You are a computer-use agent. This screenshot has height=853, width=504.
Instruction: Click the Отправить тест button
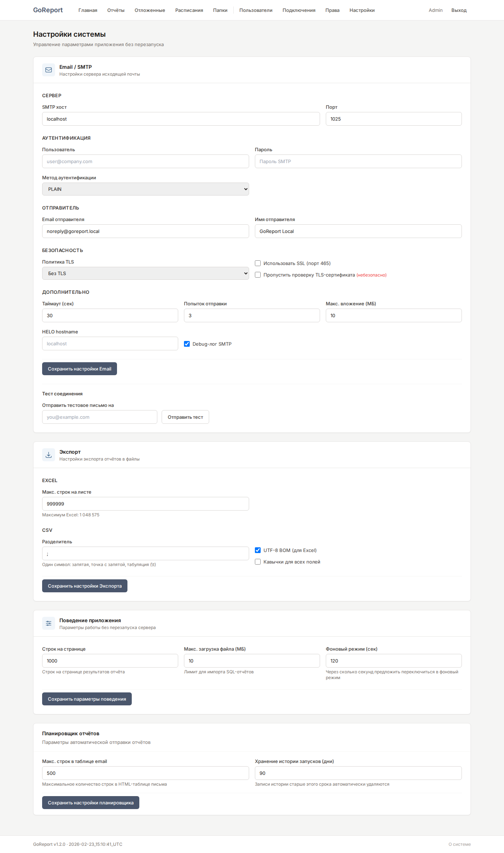click(185, 417)
